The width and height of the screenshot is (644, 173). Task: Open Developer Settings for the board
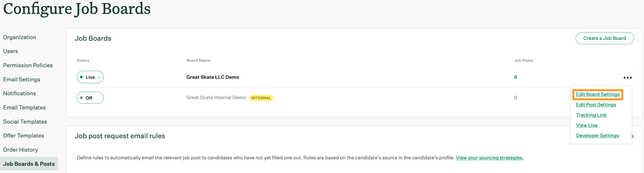click(x=597, y=135)
